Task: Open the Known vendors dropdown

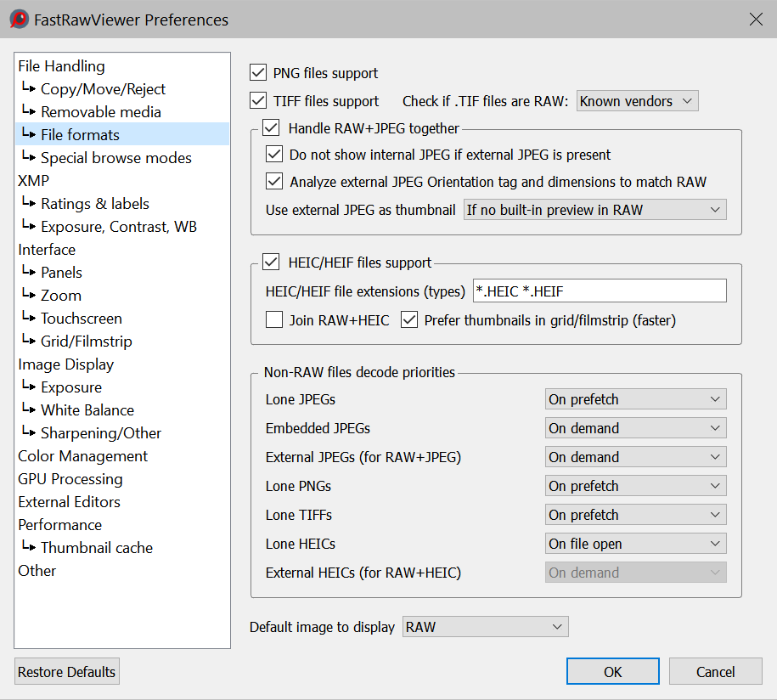Action: [x=637, y=101]
